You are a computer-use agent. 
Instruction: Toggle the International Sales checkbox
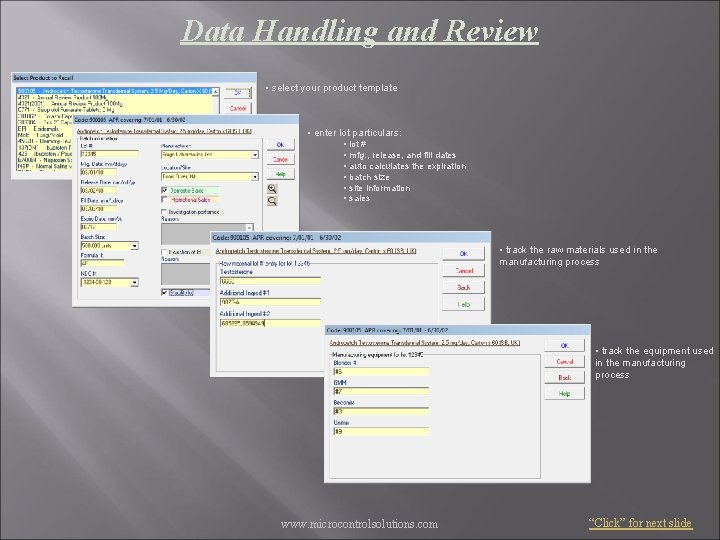point(164,200)
